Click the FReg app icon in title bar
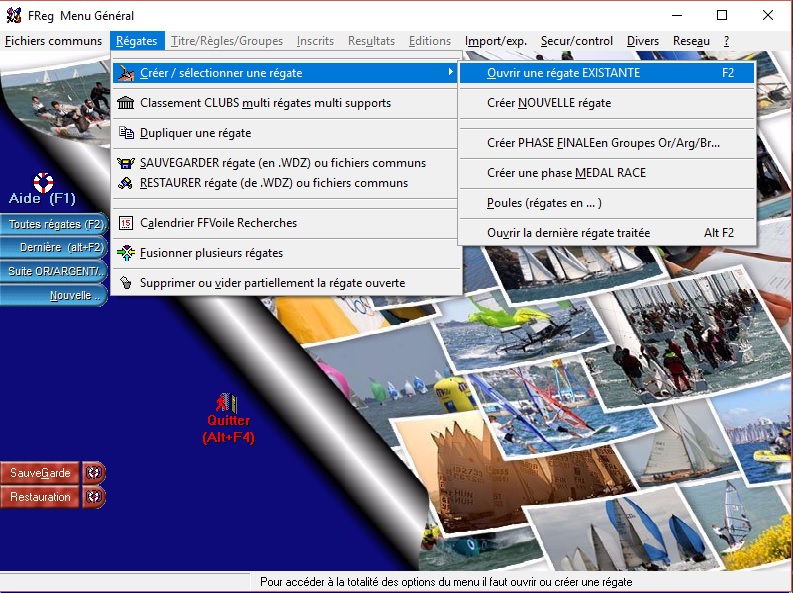 14,15
